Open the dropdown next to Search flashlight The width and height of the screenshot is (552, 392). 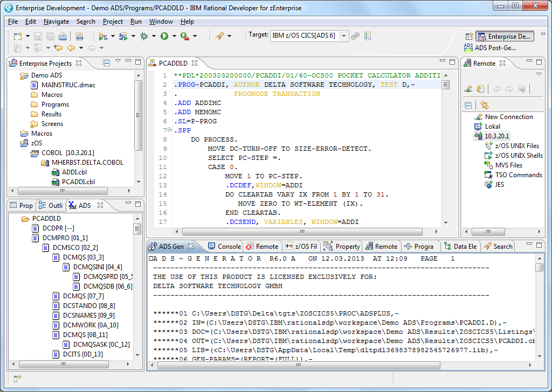230,36
